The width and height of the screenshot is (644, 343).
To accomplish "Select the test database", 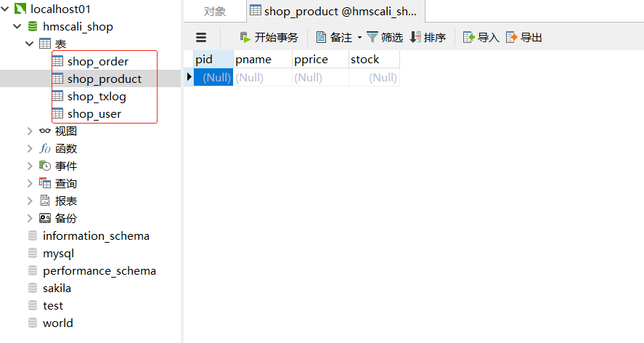I will (52, 305).
